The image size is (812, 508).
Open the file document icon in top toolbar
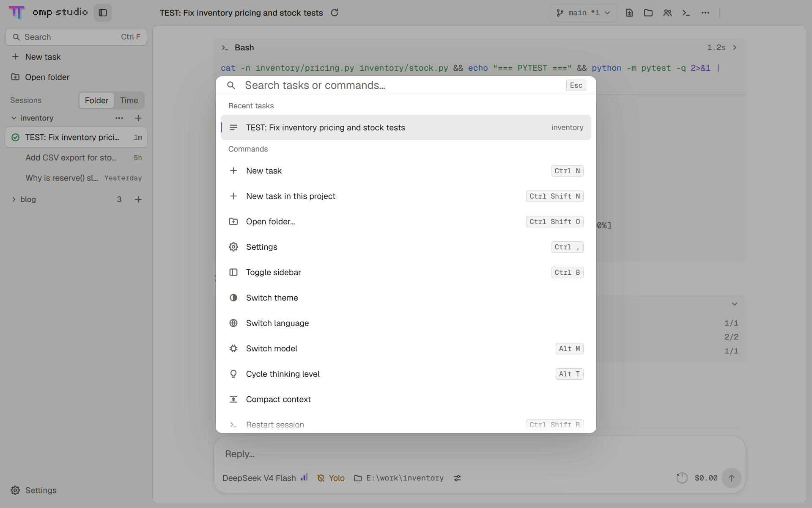click(629, 13)
